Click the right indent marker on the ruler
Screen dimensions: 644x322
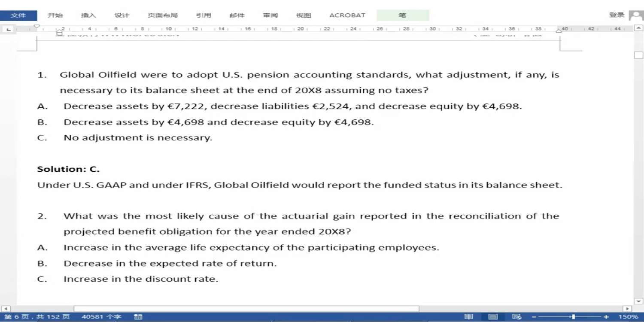pyautogui.click(x=559, y=30)
